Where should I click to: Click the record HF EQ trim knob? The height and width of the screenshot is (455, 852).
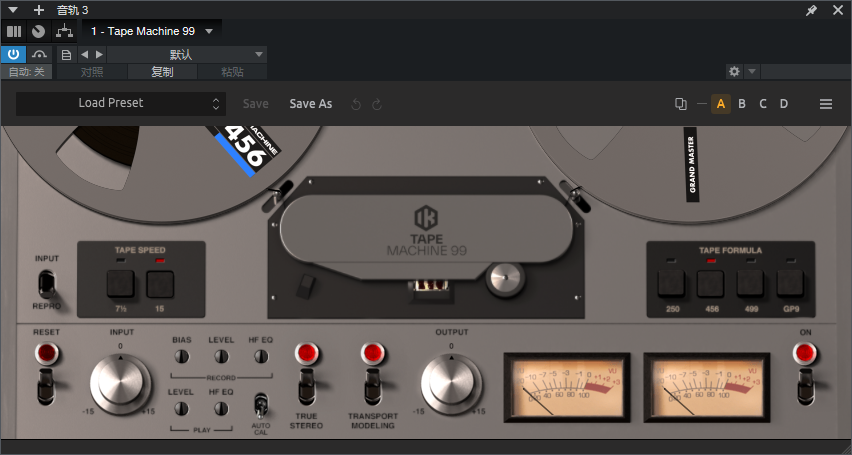pos(261,357)
